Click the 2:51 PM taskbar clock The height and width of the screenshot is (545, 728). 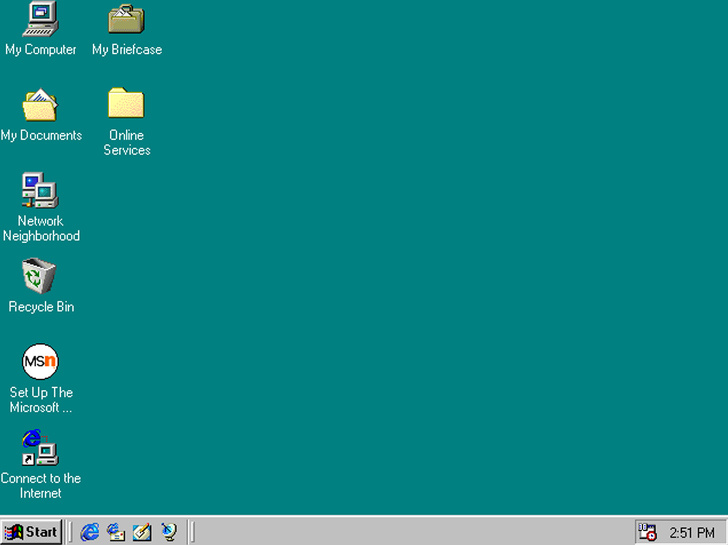692,532
